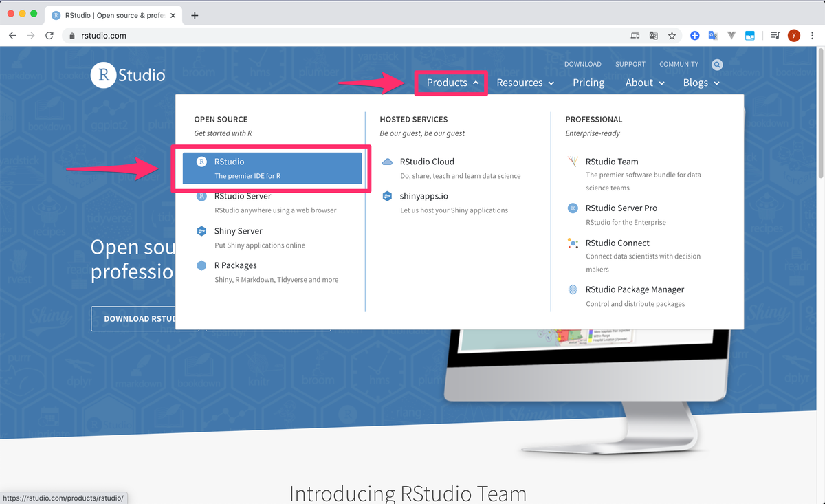
Task: Open the Chrome three-dot menu
Action: coord(813,36)
